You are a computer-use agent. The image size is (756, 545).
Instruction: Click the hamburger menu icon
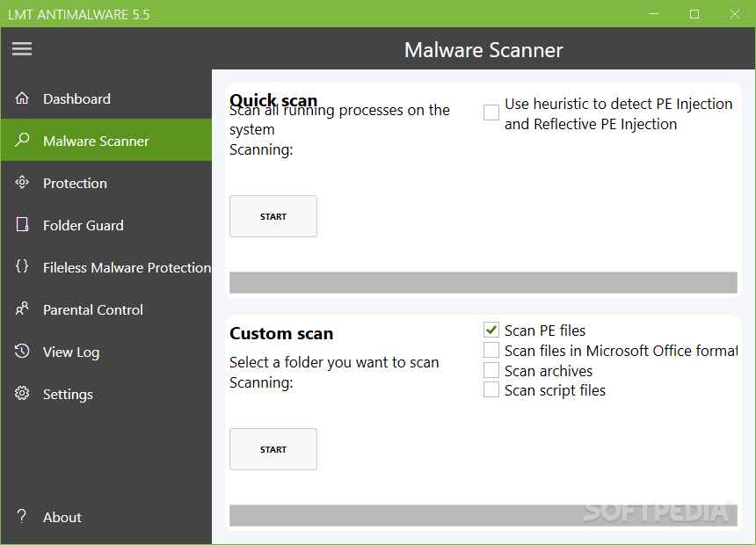click(22, 49)
